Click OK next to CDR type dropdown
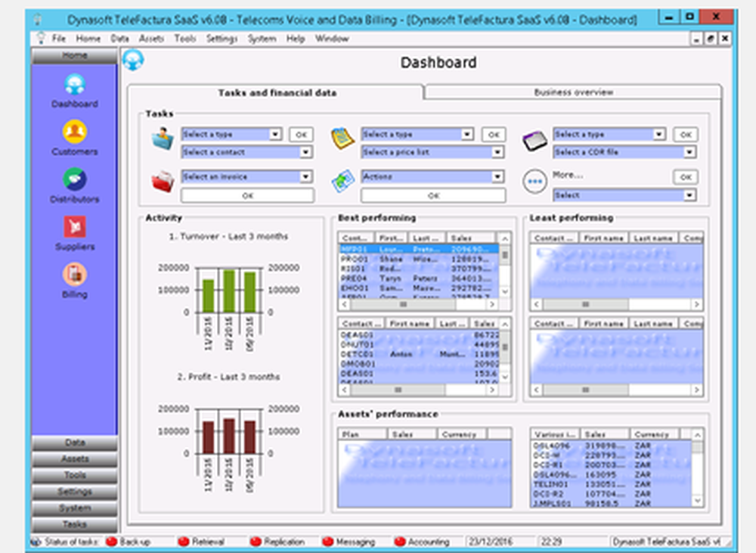The image size is (756, 553). (686, 135)
